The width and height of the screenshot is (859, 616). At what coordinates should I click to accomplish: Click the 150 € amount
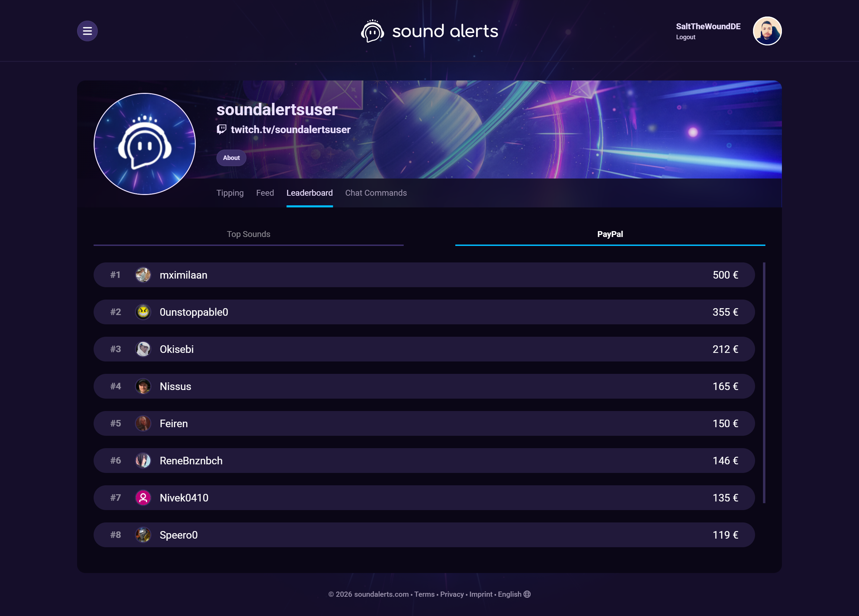pos(725,423)
